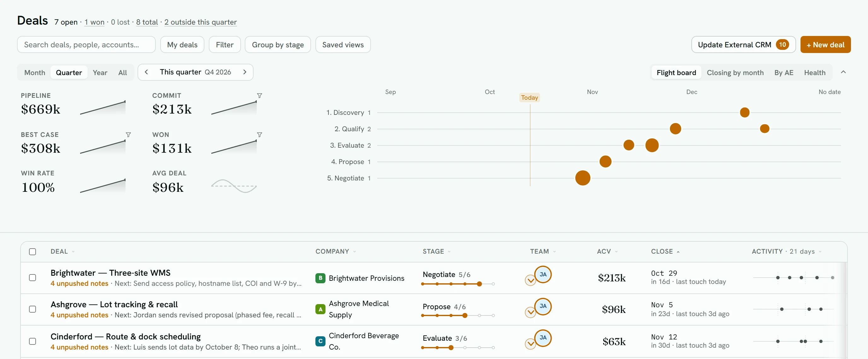Image resolution: width=868 pixels, height=359 pixels.
Task: Collapse the chart panel with the up chevron
Action: point(843,72)
